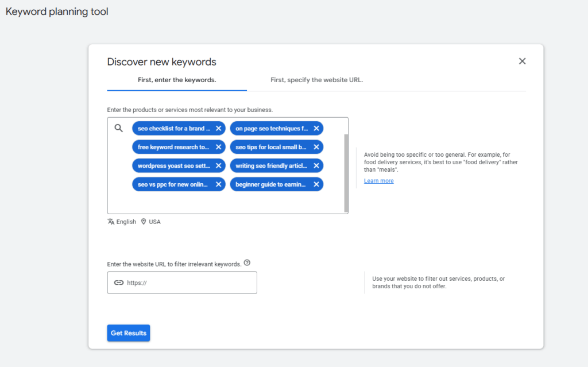Remove the 'wordpress yoast seo sett...' chip
Image resolution: width=588 pixels, height=367 pixels.
pos(218,165)
